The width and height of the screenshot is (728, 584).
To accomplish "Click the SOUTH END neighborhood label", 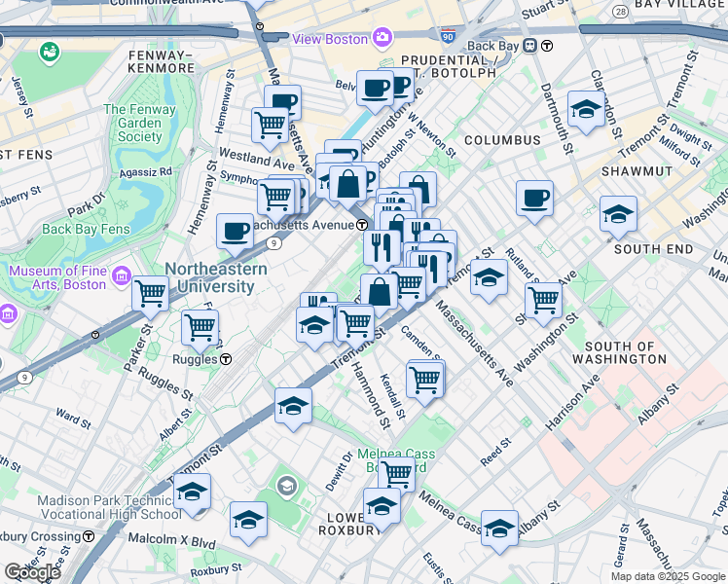I will [x=654, y=249].
